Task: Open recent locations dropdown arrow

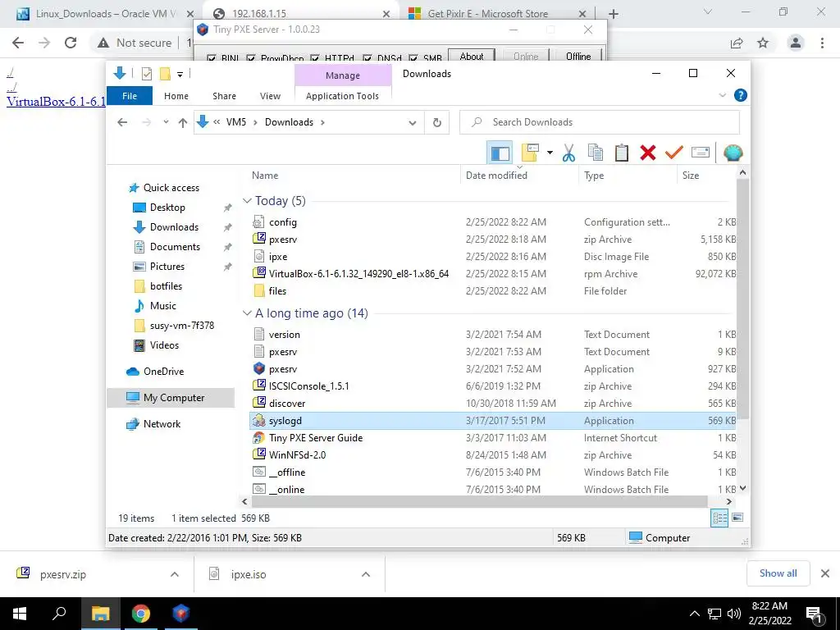Action: click(166, 122)
